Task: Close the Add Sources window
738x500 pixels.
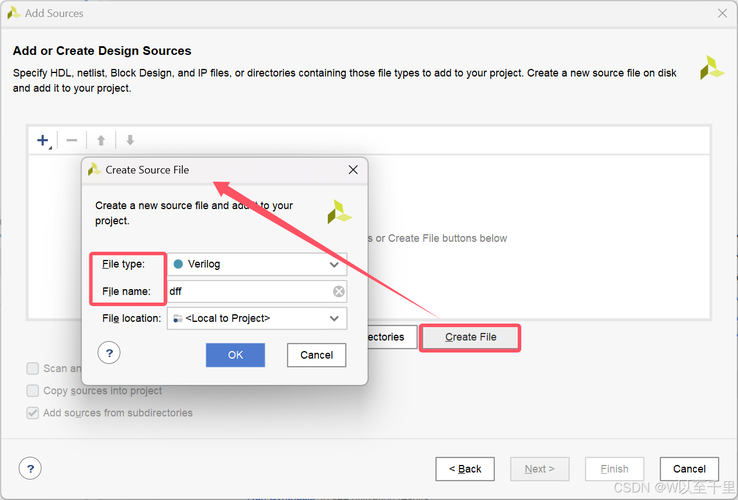Action: click(x=722, y=13)
